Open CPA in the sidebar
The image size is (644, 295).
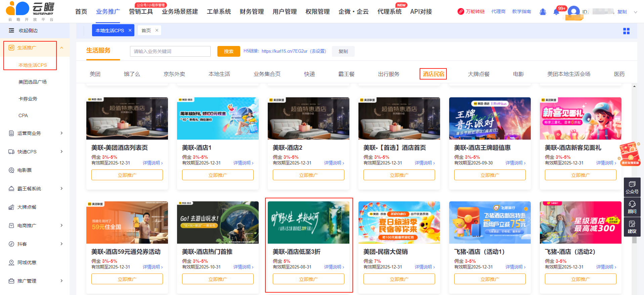pyautogui.click(x=23, y=115)
